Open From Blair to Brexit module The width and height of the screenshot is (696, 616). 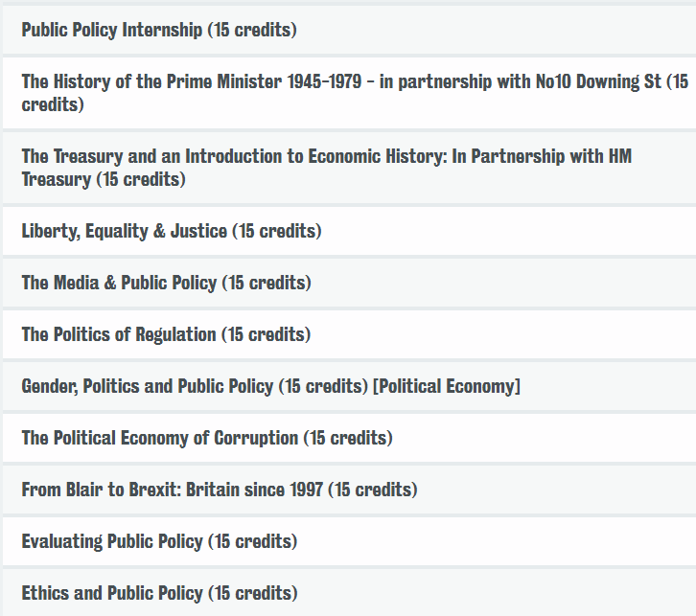pos(349,491)
